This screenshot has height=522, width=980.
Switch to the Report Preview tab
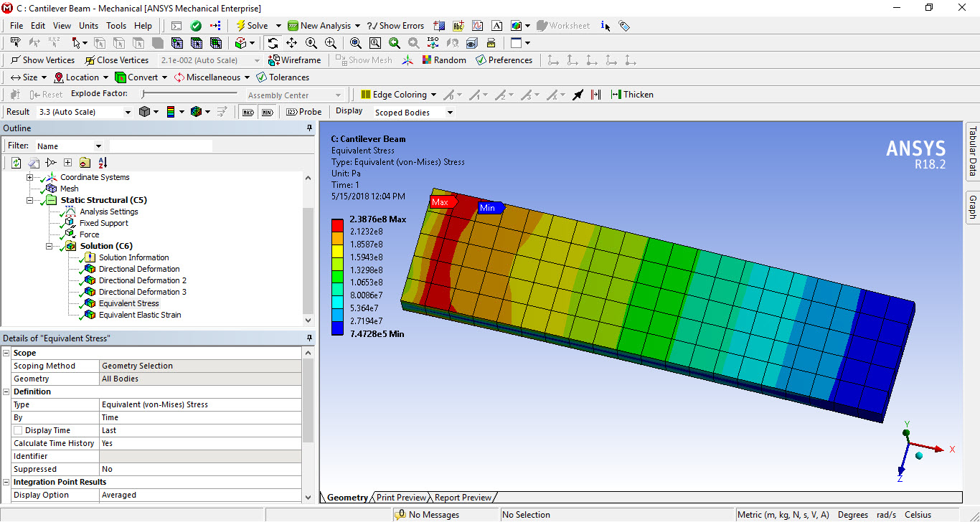(463, 498)
